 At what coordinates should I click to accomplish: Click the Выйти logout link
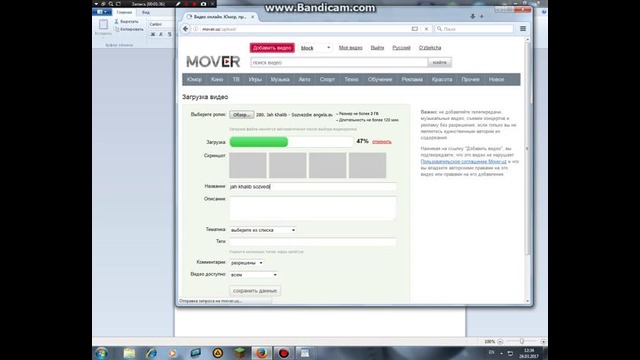pyautogui.click(x=377, y=48)
